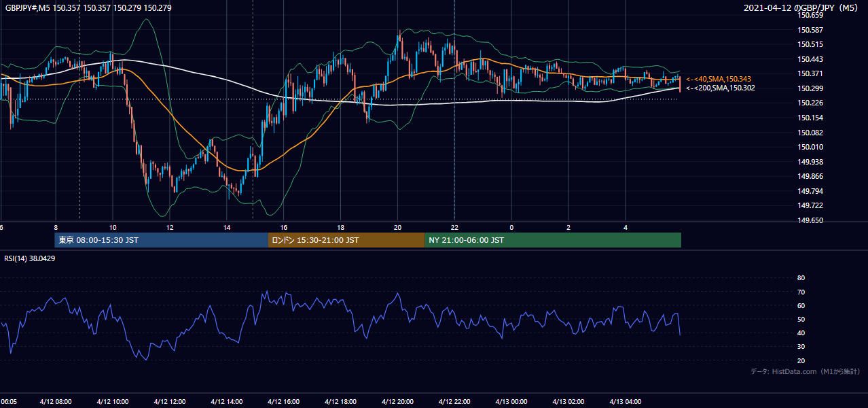Click the 200,SMA,150.302 white label
The width and height of the screenshot is (868, 408).
720,88
